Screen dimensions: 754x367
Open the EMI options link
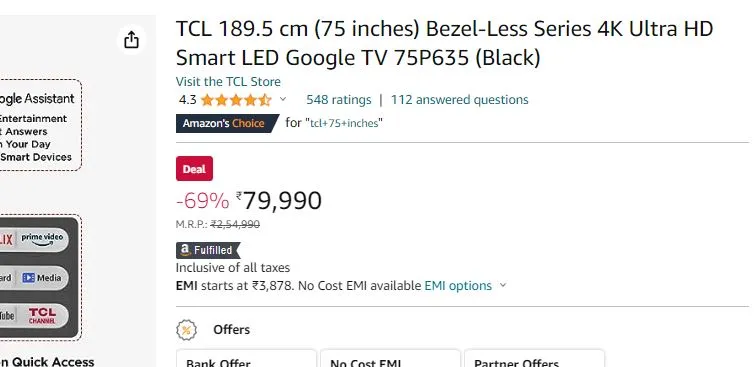click(458, 286)
